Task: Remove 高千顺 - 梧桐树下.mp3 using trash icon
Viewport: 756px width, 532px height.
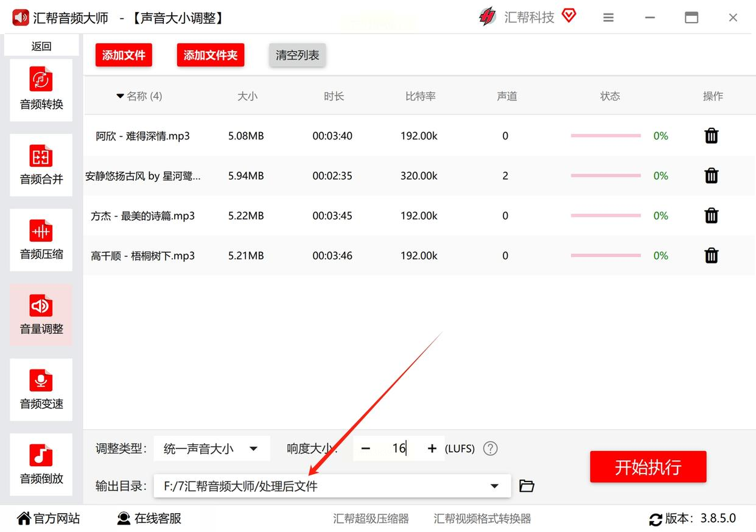Action: (x=711, y=256)
